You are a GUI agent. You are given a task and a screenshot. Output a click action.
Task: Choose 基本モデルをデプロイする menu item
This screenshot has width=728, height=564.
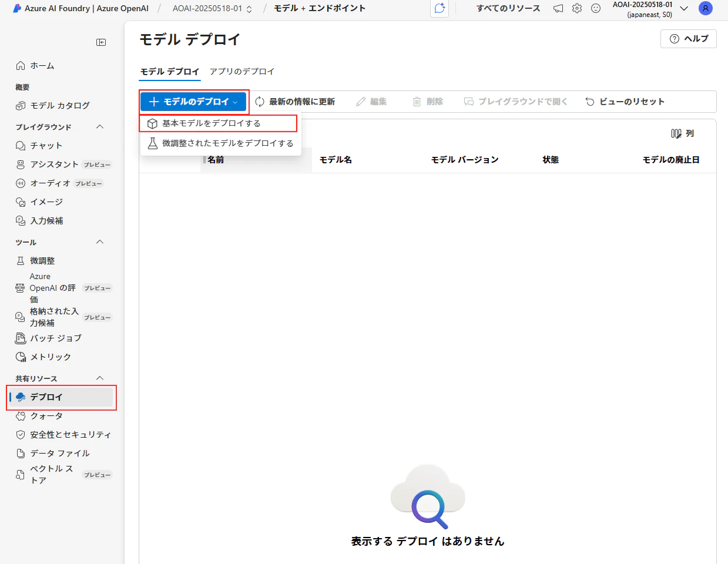(x=220, y=123)
